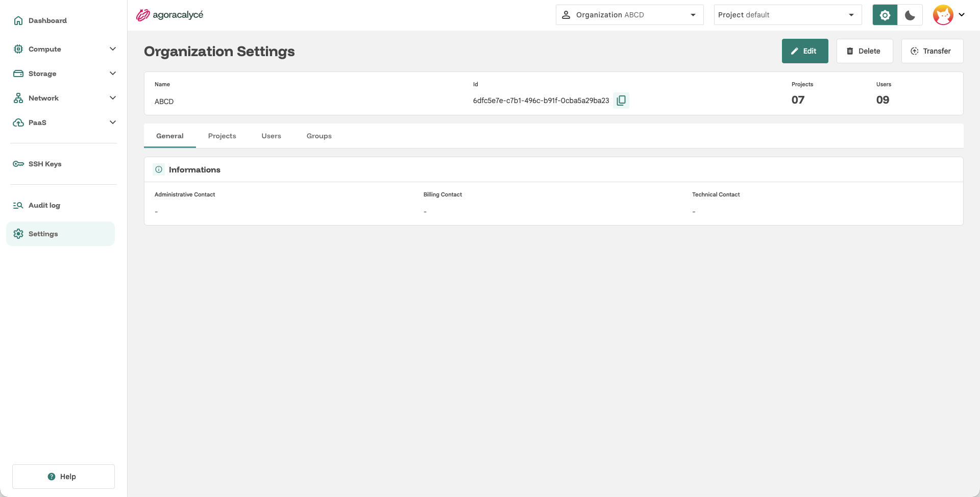Click the Organization Settings heading
Viewport: 980px width, 497px height.
pos(219,52)
